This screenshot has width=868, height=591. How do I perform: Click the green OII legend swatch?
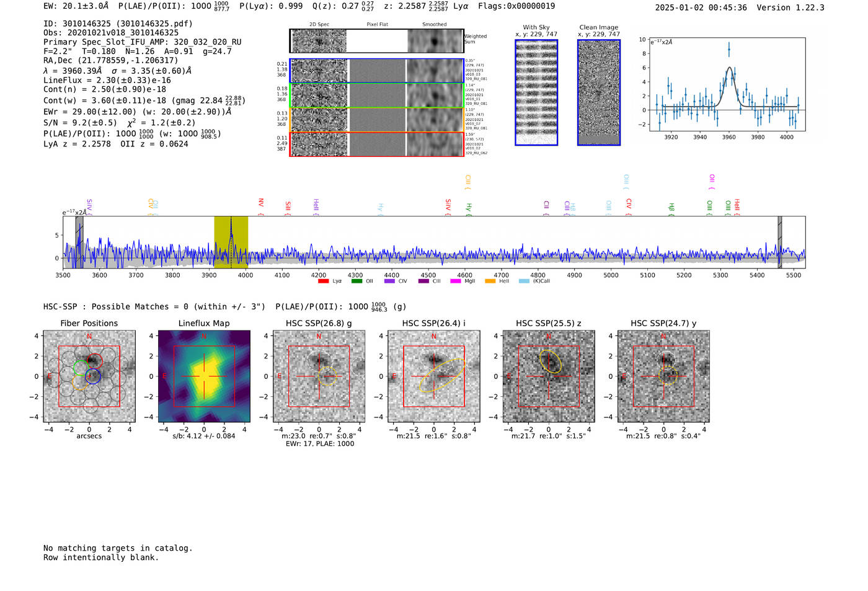pos(356,281)
